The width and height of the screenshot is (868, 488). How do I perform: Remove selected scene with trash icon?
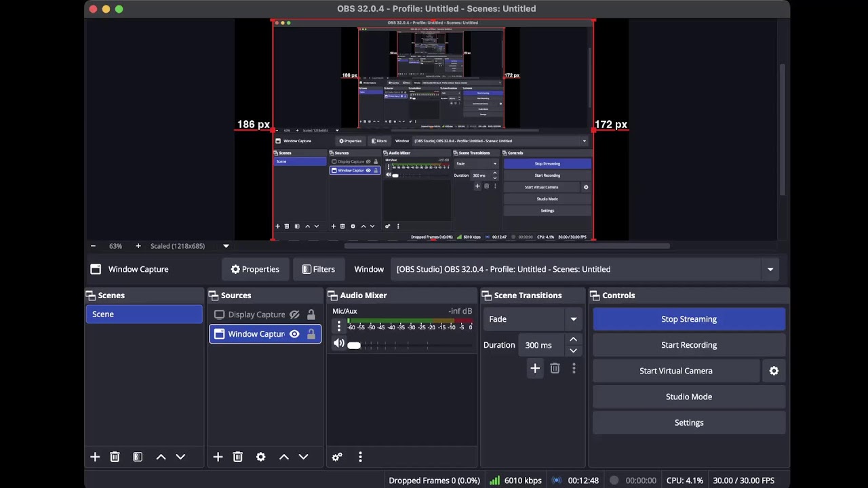(x=115, y=457)
